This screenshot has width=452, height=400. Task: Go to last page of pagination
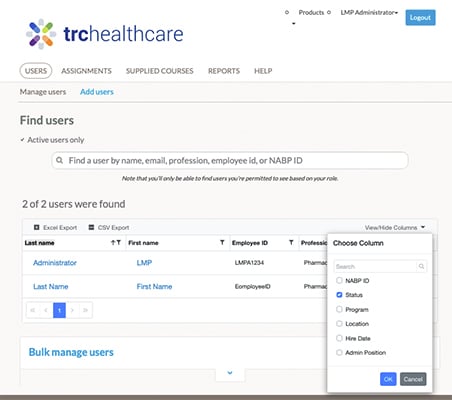[85, 310]
